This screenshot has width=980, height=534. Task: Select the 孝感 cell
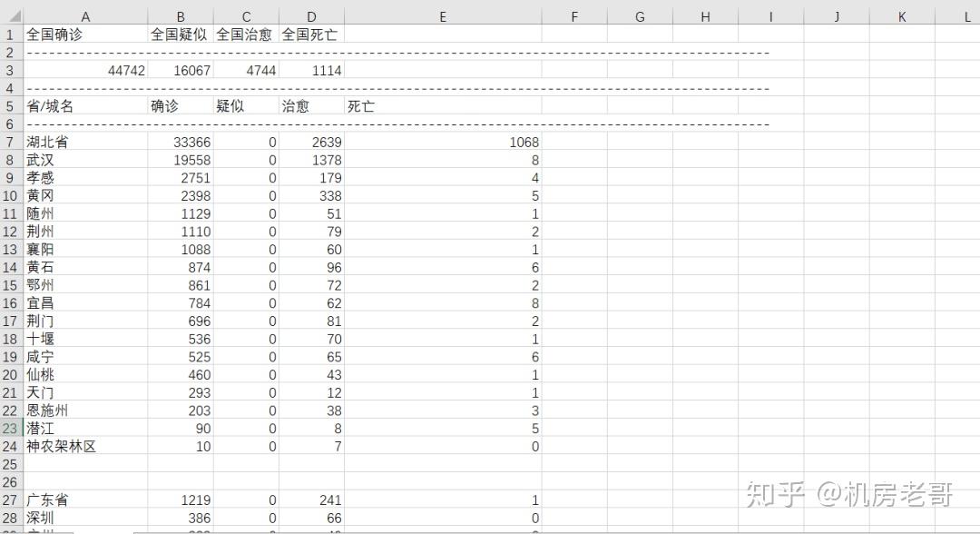click(x=85, y=178)
